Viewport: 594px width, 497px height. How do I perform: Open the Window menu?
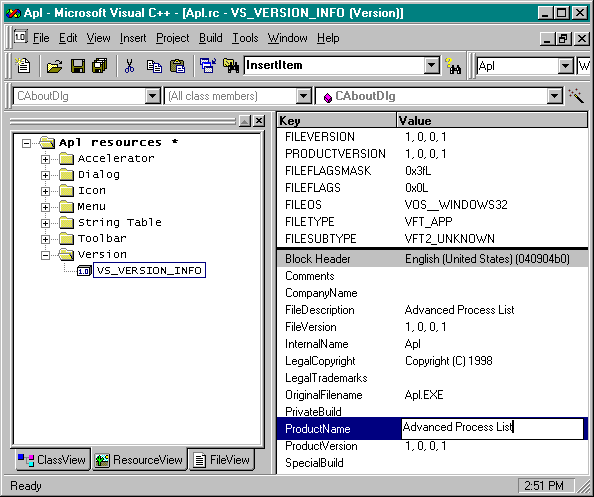[288, 38]
